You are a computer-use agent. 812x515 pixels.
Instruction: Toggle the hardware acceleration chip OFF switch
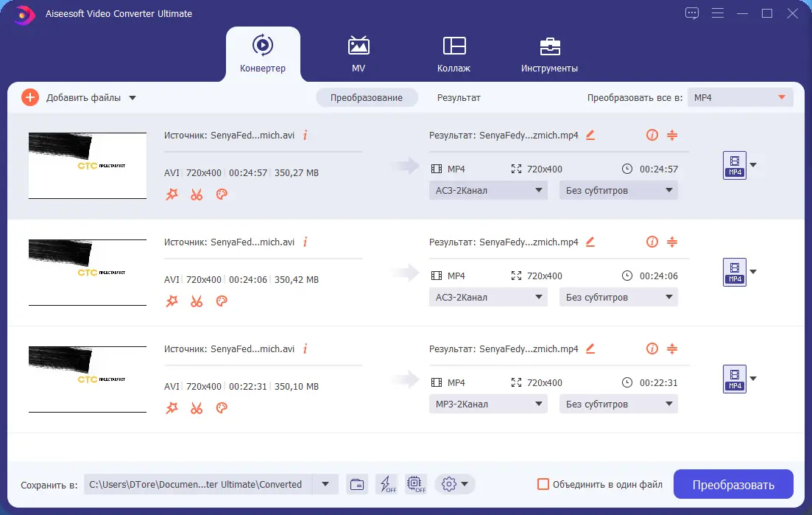point(417,485)
